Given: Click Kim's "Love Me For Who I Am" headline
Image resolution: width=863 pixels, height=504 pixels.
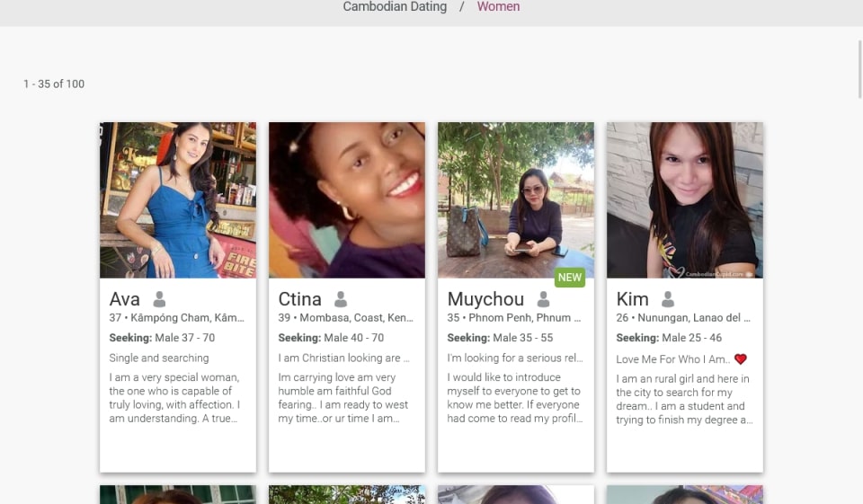Looking at the screenshot, I should (x=672, y=359).
